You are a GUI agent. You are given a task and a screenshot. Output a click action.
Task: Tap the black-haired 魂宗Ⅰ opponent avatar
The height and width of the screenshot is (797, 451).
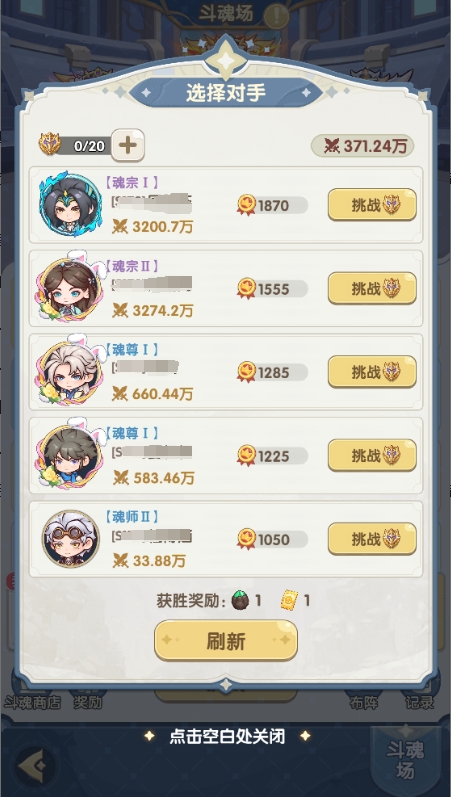pyautogui.click(x=69, y=204)
